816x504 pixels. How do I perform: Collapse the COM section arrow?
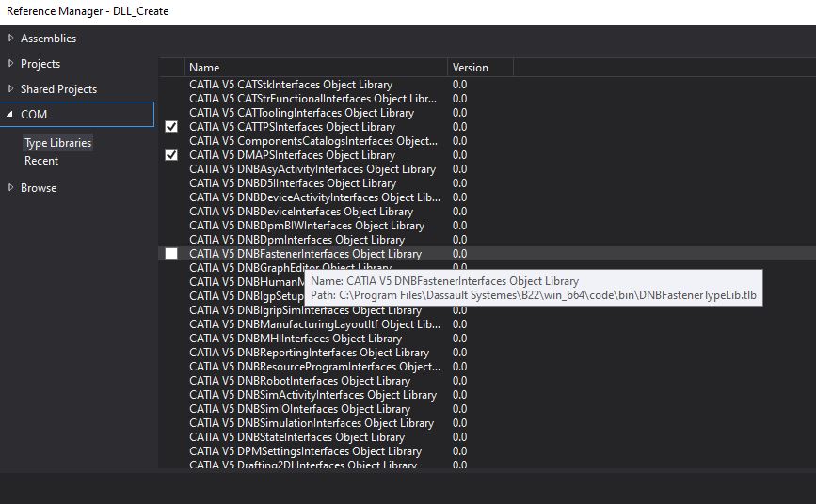[10, 114]
